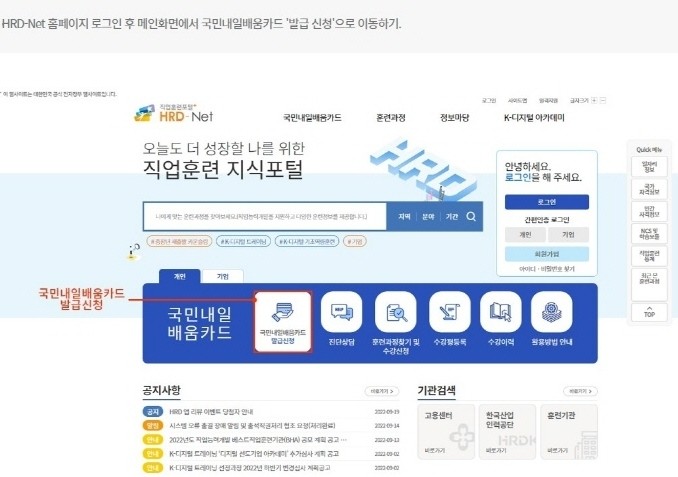The image size is (678, 477).
Task: Open the 수강이력 book icon
Action: (501, 312)
